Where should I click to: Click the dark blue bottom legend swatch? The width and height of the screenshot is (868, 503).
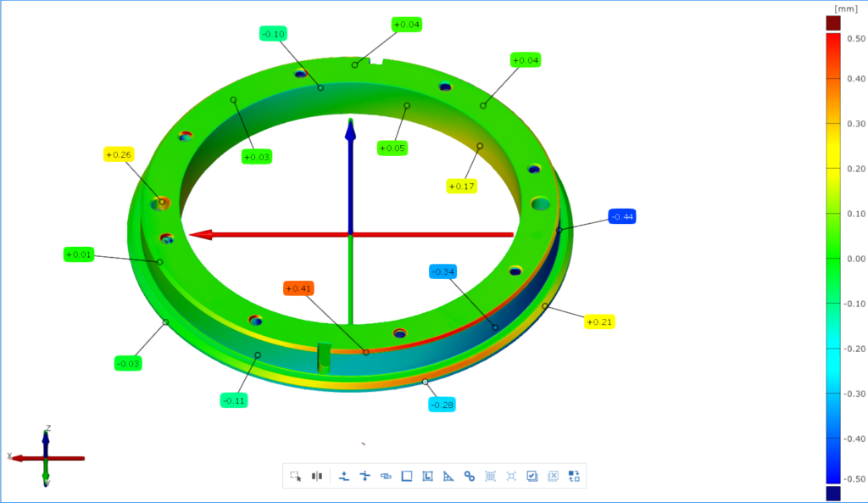[833, 493]
